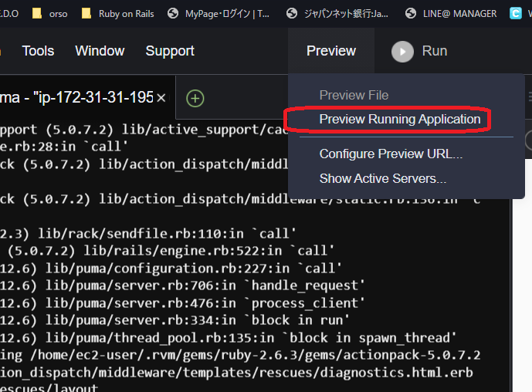Click the orso folder icon
Image resolution: width=532 pixels, height=392 pixels.
point(36,13)
